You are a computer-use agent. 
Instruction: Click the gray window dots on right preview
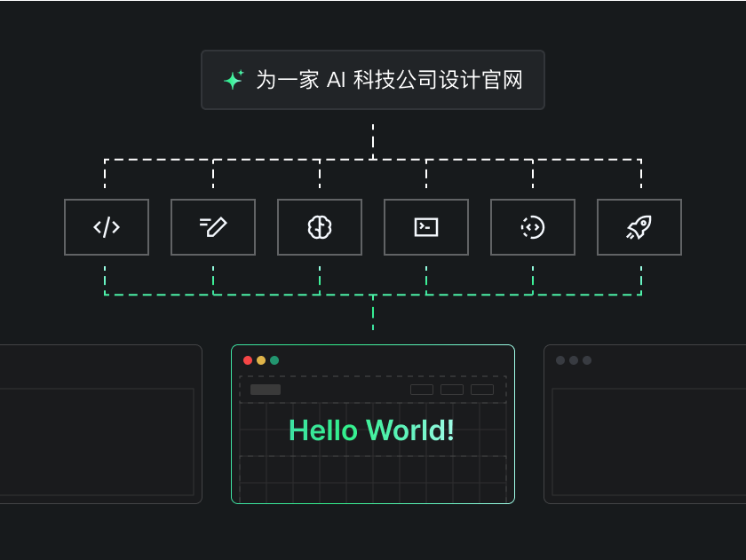point(574,360)
